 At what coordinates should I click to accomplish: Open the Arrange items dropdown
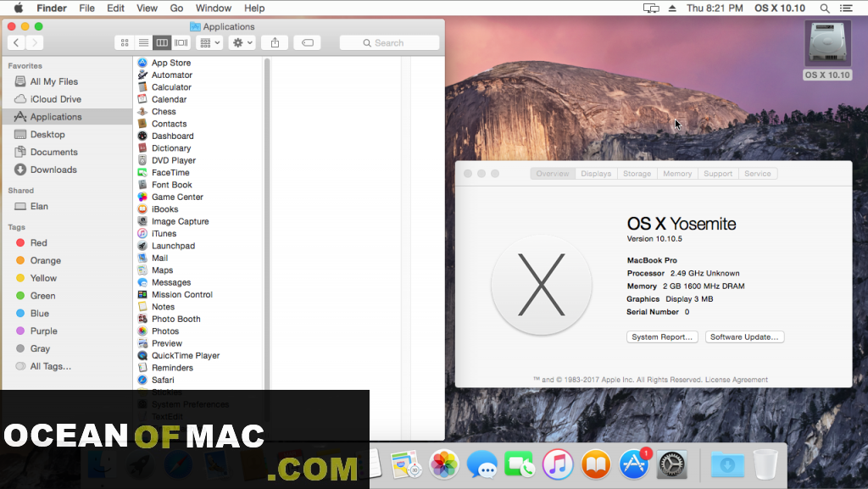click(210, 42)
